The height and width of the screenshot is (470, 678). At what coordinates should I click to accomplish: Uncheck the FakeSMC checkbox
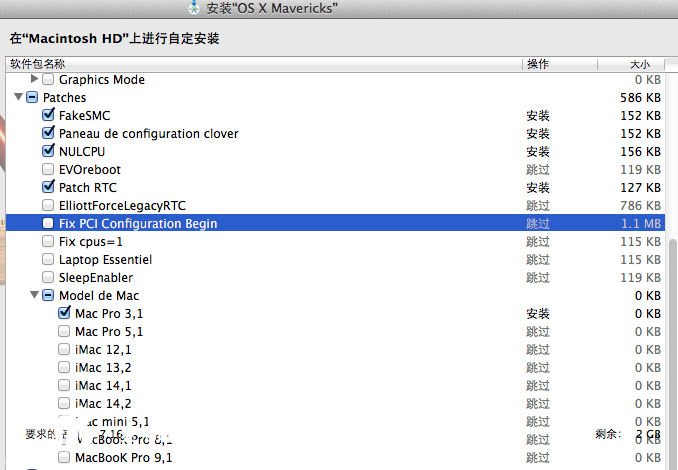point(48,116)
